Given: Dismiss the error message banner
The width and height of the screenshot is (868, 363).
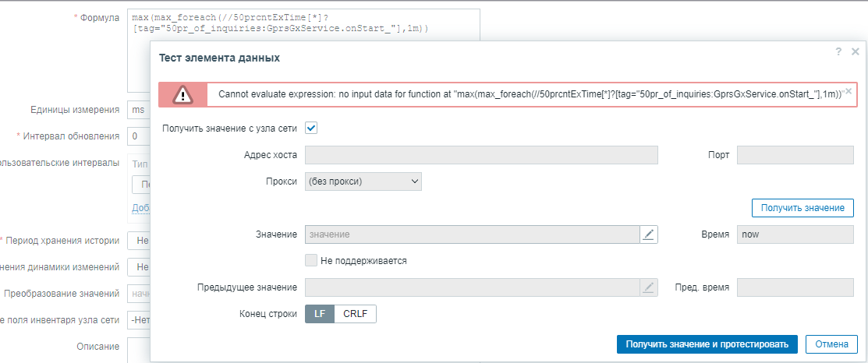Looking at the screenshot, I should [849, 91].
